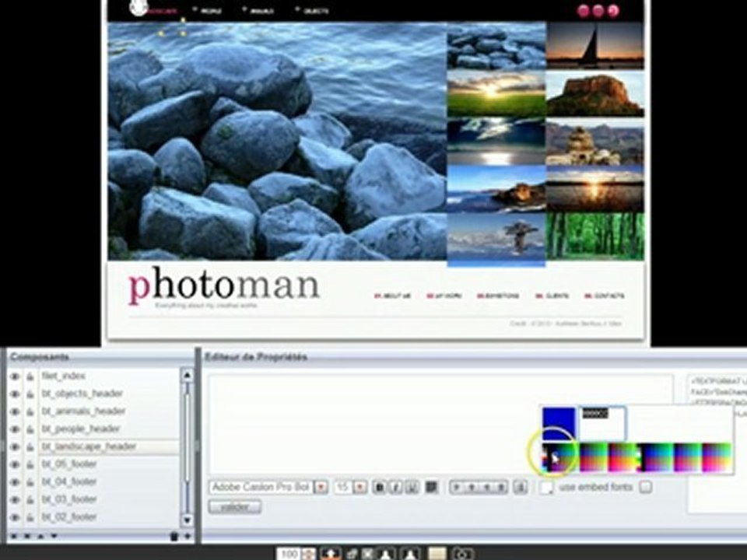Open the red rock mesa thumbnail

(x=595, y=94)
